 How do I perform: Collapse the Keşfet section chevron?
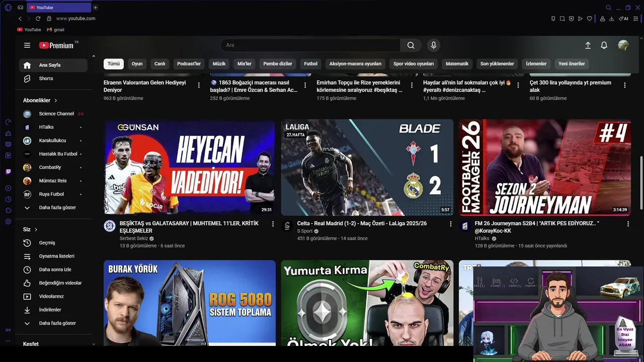(94, 344)
